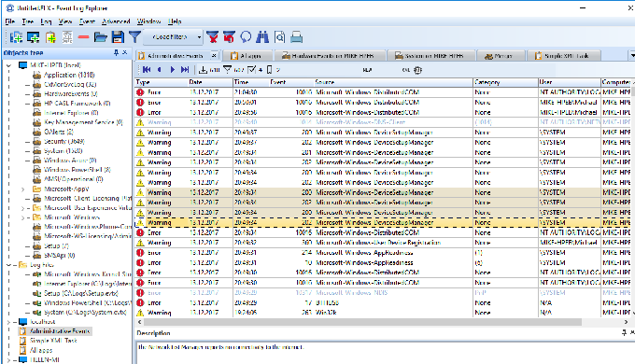Image resolution: width=635 pixels, height=364 pixels.
Task: Sort by the User column header
Action: [569, 82]
